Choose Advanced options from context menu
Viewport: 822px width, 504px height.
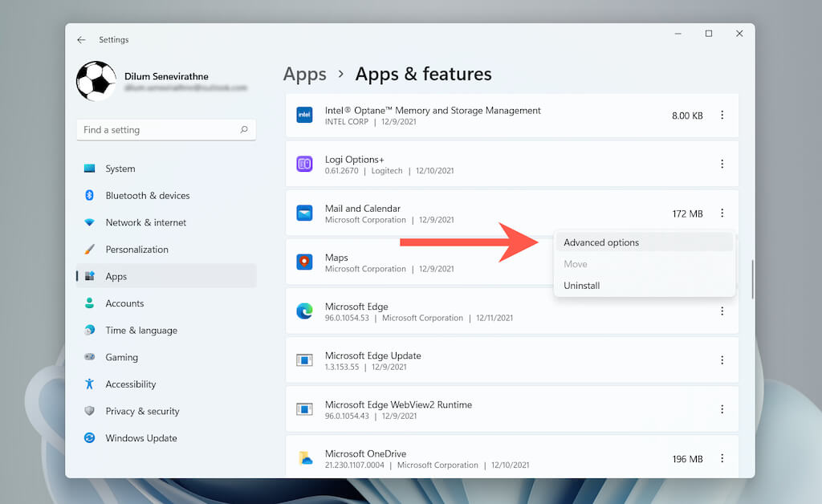(601, 242)
